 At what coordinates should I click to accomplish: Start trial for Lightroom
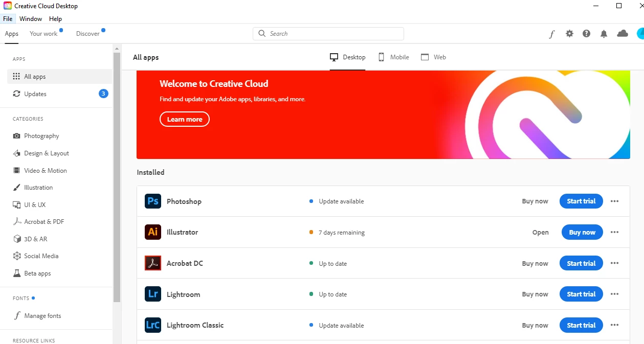[581, 294]
